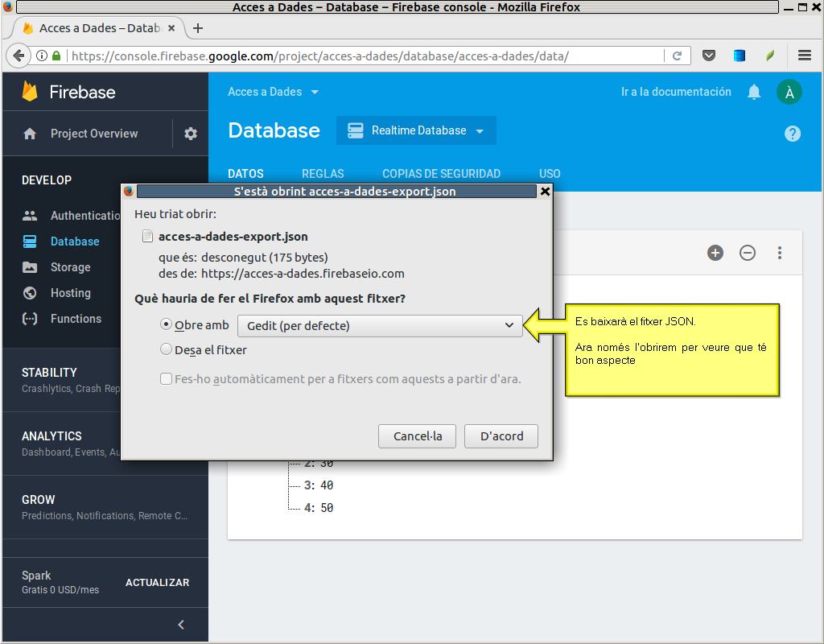Click the Project Overview home icon
The width and height of the screenshot is (824, 644).
point(30,134)
